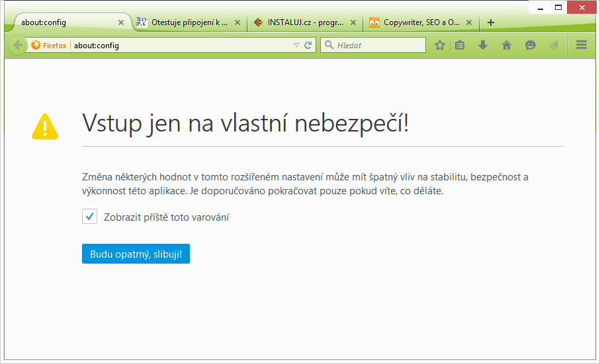Focus the Hledat search field
Viewport: 600px width, 364px height.
coord(373,45)
